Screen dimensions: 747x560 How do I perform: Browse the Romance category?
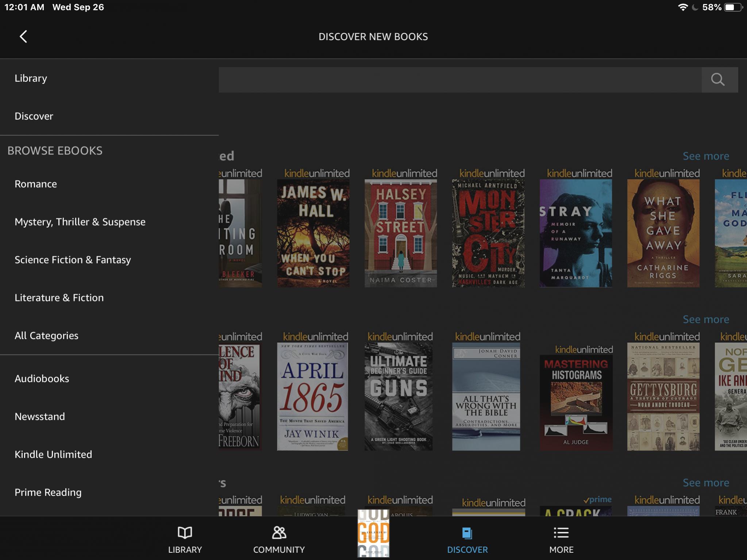36,184
